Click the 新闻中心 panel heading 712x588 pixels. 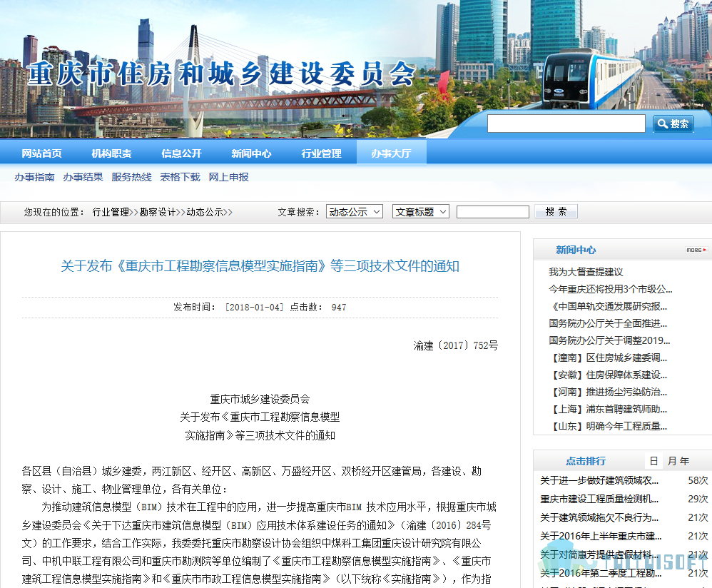(576, 250)
